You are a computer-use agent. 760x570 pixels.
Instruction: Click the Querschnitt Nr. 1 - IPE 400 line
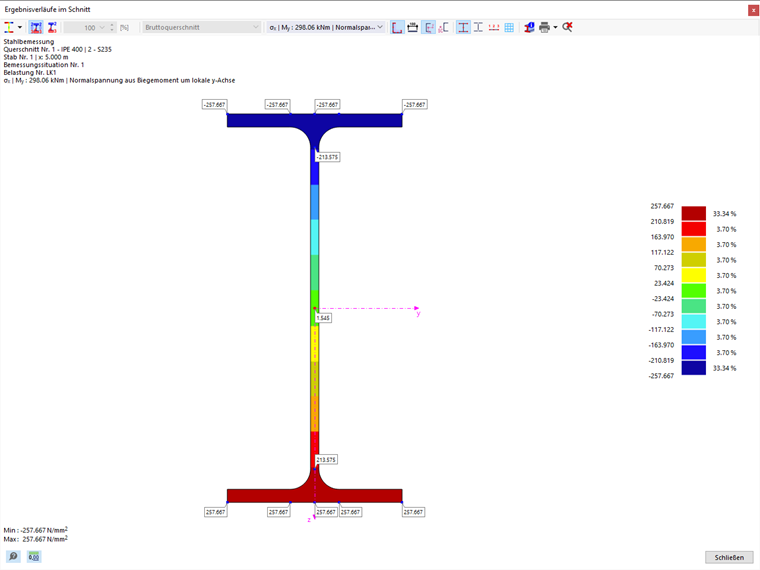click(x=58, y=49)
